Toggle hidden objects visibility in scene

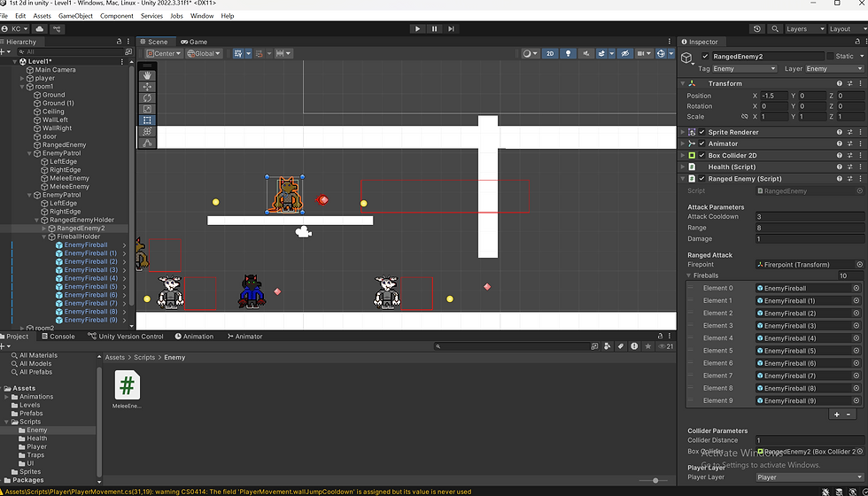(x=625, y=54)
